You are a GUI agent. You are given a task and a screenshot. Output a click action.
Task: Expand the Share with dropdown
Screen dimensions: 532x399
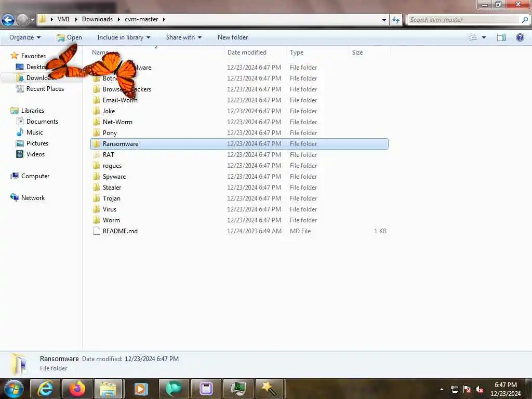point(183,37)
